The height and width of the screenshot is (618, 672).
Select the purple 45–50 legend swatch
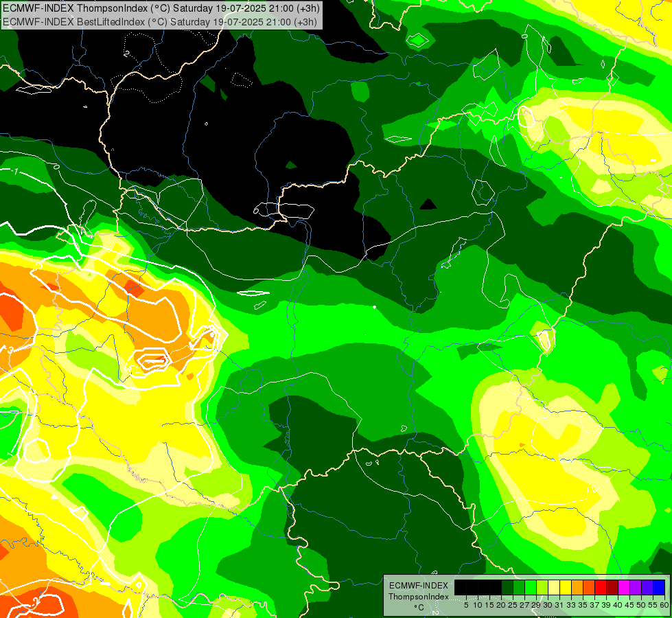[636, 587]
